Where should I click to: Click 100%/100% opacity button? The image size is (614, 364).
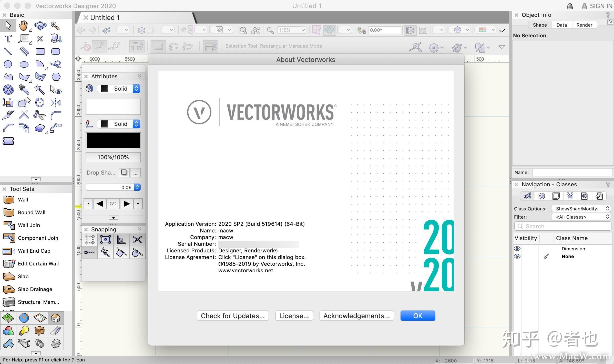(x=113, y=157)
